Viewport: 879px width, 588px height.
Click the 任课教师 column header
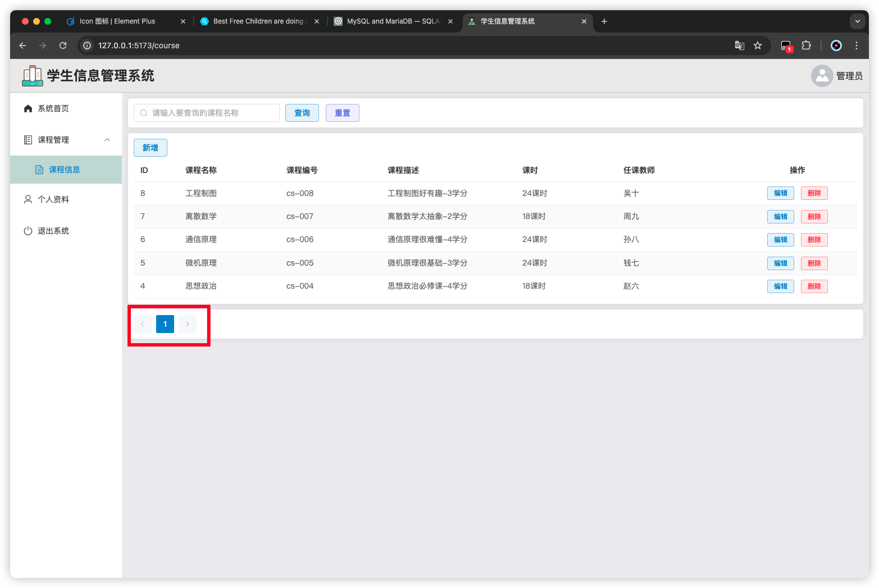[x=639, y=170]
